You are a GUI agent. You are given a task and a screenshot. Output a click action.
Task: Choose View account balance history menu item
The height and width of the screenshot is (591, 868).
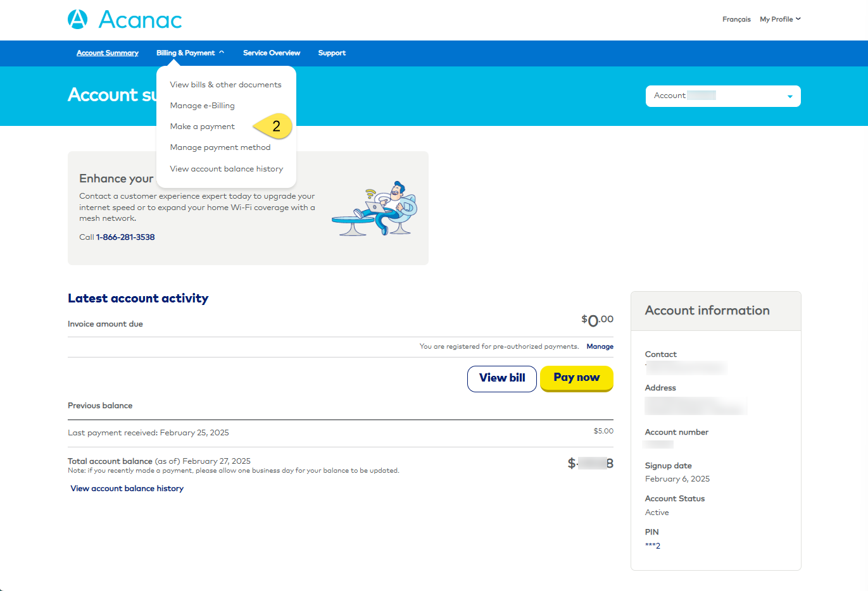(226, 169)
